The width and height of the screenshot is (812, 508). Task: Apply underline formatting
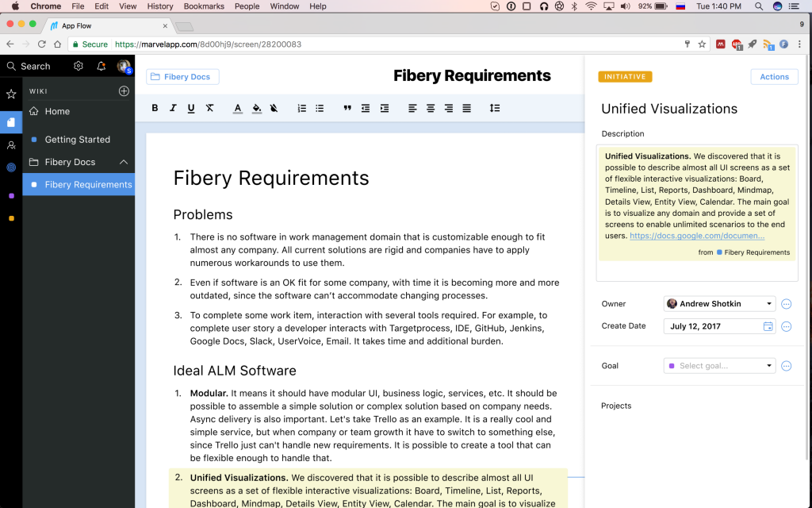(x=191, y=108)
